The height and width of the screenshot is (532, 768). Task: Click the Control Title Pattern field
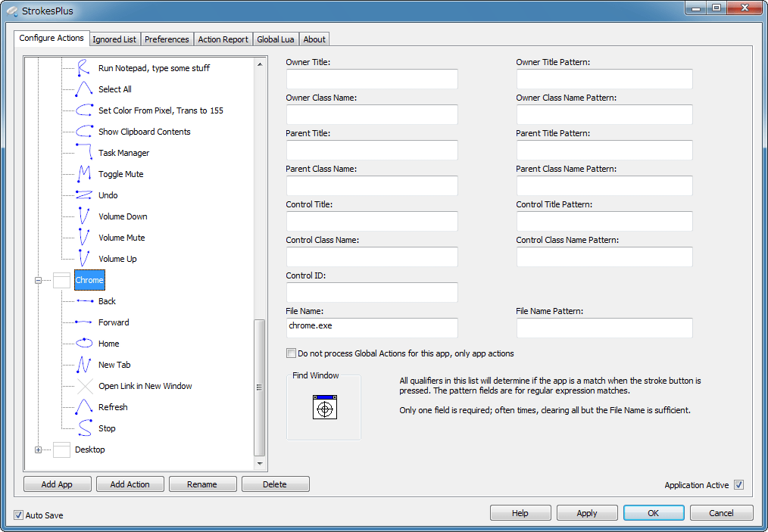click(x=604, y=221)
